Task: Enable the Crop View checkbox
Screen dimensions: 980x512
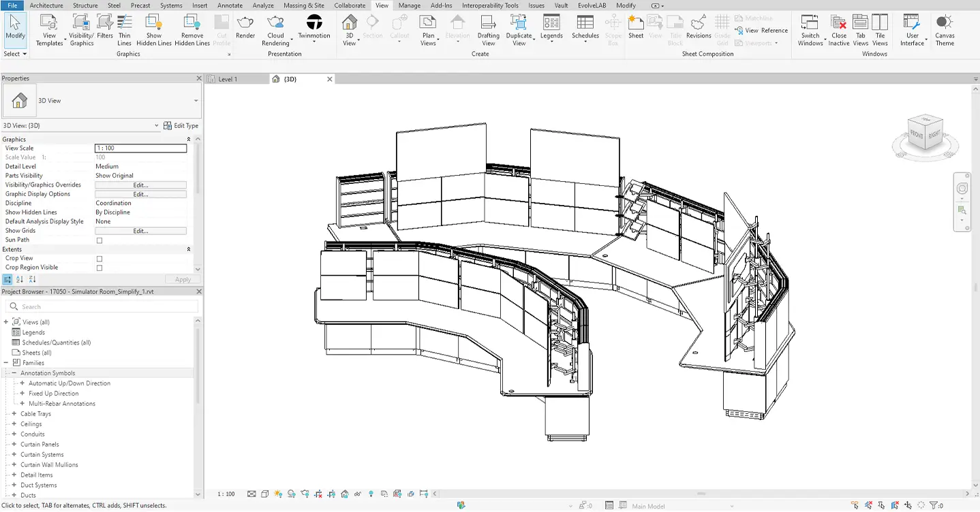Action: (99, 258)
